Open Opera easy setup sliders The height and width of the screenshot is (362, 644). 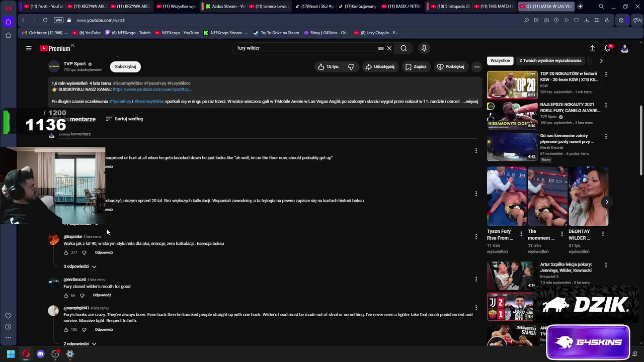coord(597,20)
